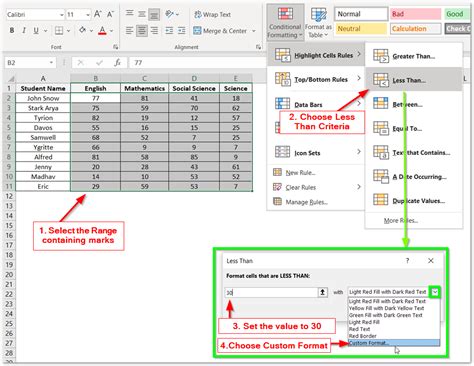
Task: Click the Less Than value input field
Action: pos(271,292)
